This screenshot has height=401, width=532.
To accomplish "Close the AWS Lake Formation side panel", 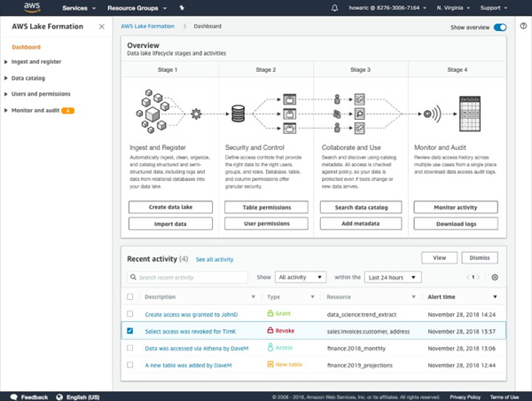I will (x=101, y=27).
